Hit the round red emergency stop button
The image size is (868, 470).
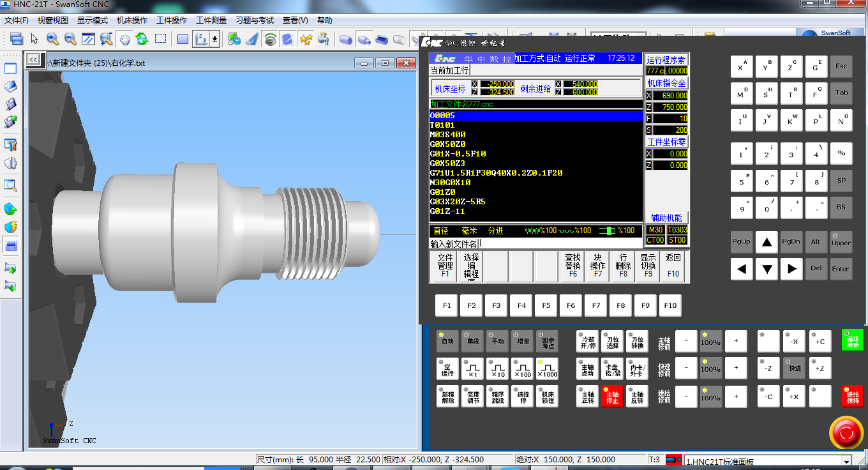pos(846,432)
